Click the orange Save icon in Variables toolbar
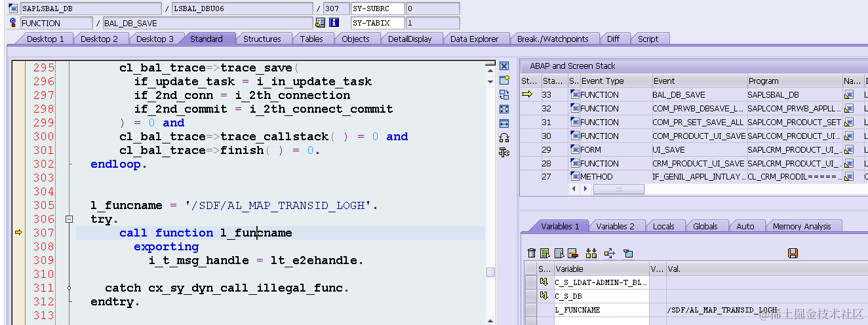Screen dimensions: 868x325 click(793, 253)
